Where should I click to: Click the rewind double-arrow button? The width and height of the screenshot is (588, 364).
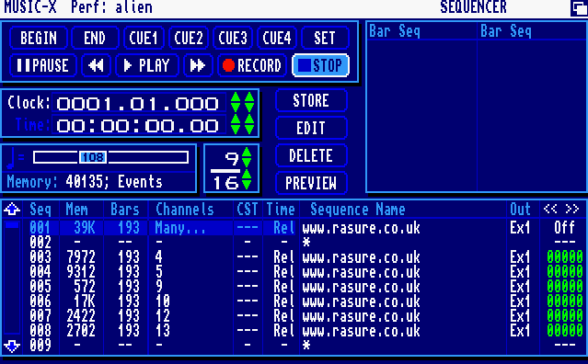tap(96, 65)
